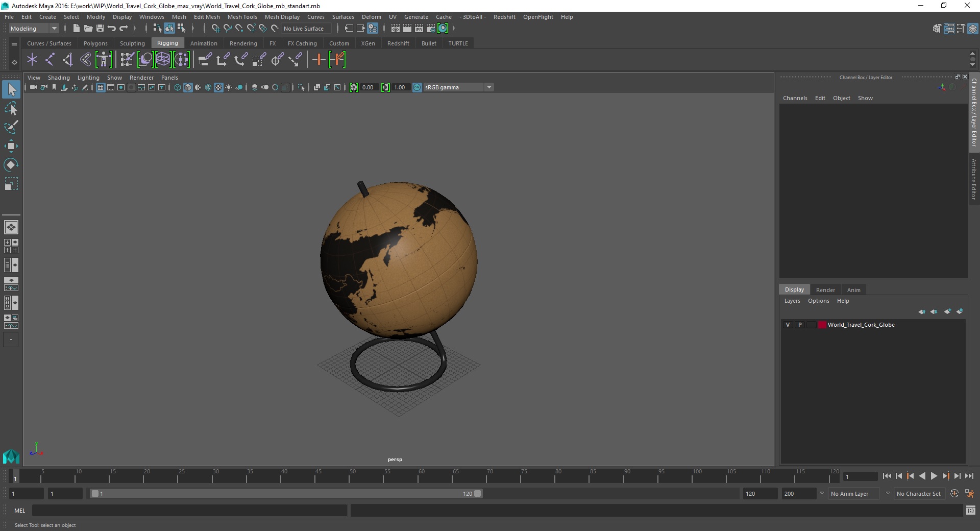Select the arrow Select tool in toolbox

tap(11, 90)
